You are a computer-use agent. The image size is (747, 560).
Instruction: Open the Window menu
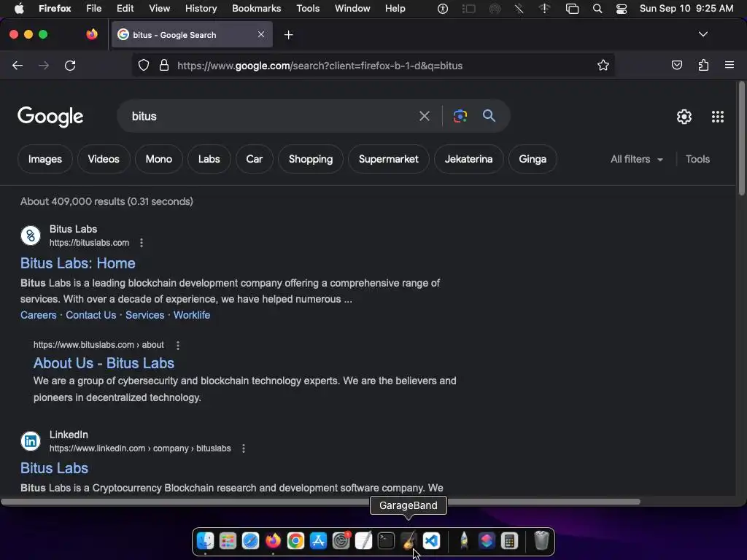(x=352, y=9)
